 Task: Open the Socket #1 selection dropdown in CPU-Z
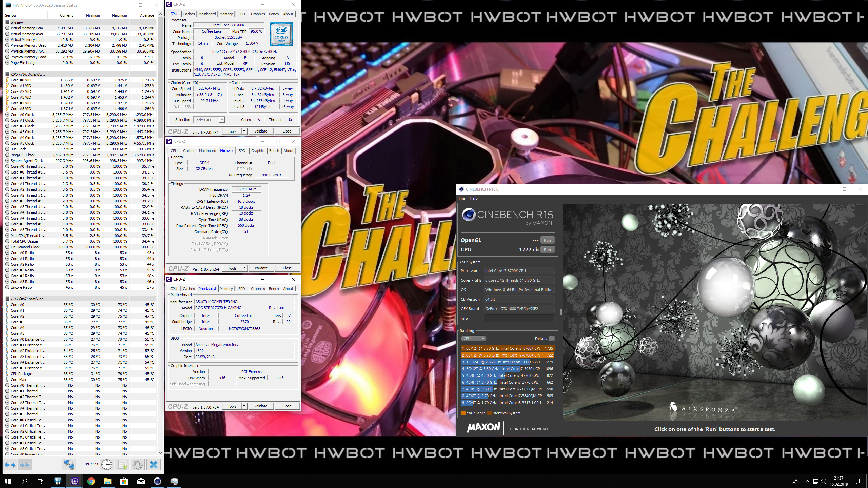coord(222,120)
